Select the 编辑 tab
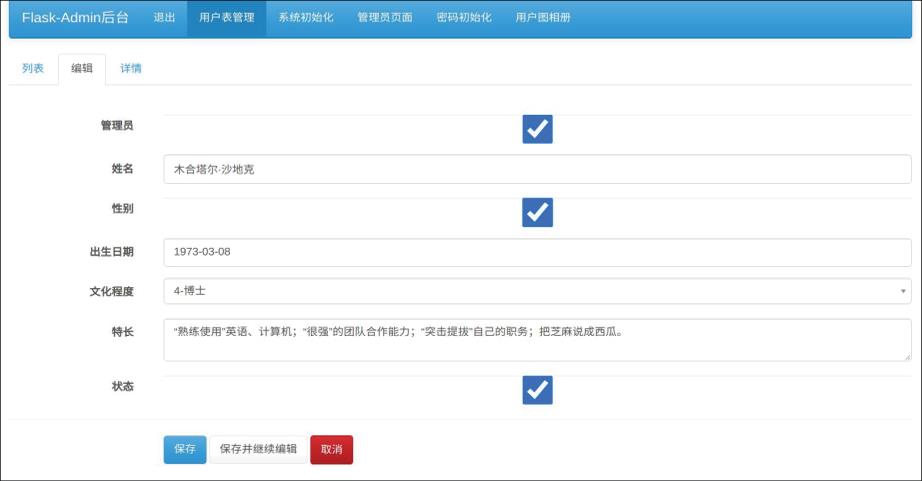 tap(82, 68)
